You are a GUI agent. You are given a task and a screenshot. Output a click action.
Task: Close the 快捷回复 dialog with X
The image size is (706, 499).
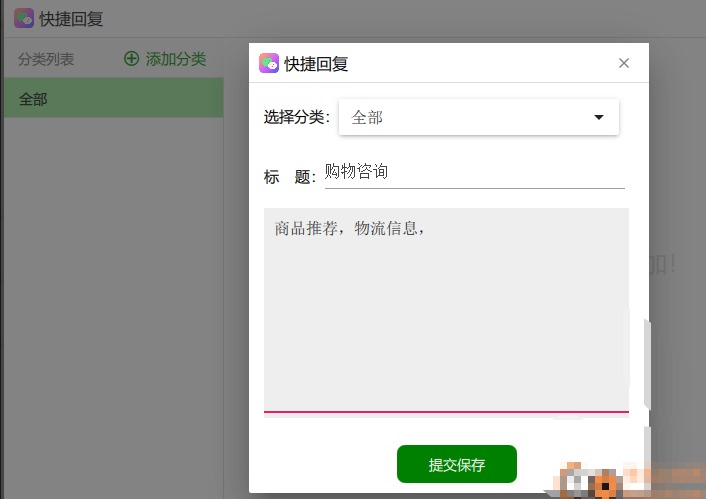624,63
